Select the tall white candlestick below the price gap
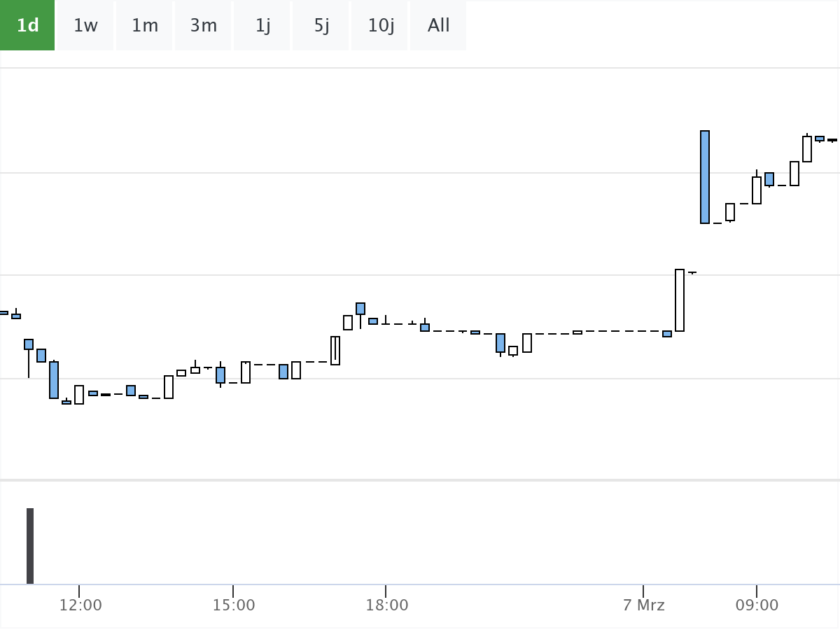Viewport: 840px width, 630px height. (680, 300)
